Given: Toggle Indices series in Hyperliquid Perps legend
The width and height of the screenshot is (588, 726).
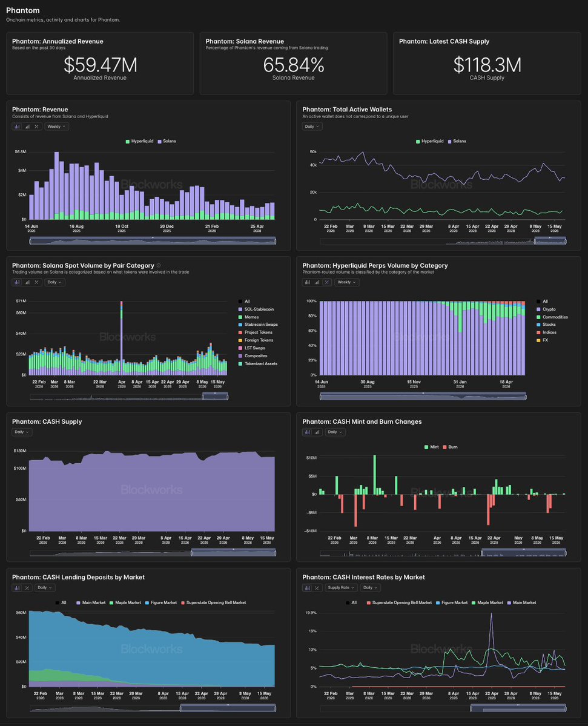Looking at the screenshot, I should click(x=547, y=332).
